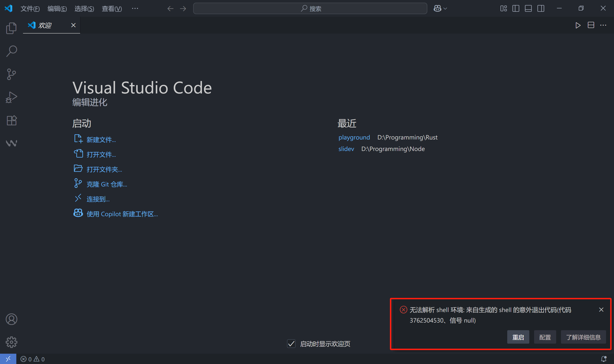
Task: Toggle the secondary side bar
Action: (x=541, y=9)
